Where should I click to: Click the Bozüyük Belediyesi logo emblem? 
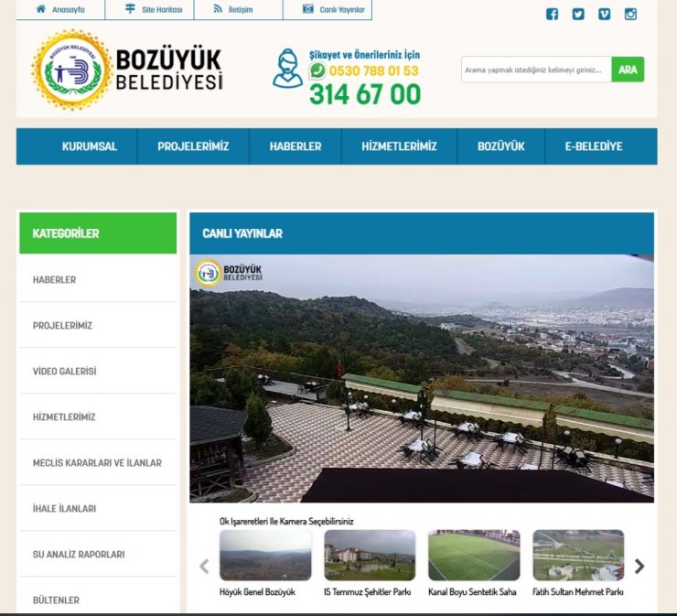click(x=71, y=70)
